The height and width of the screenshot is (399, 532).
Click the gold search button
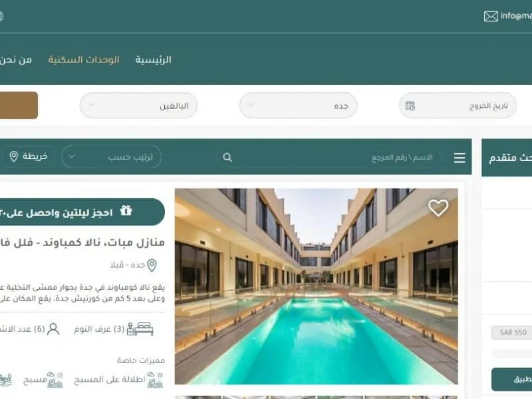click(19, 105)
